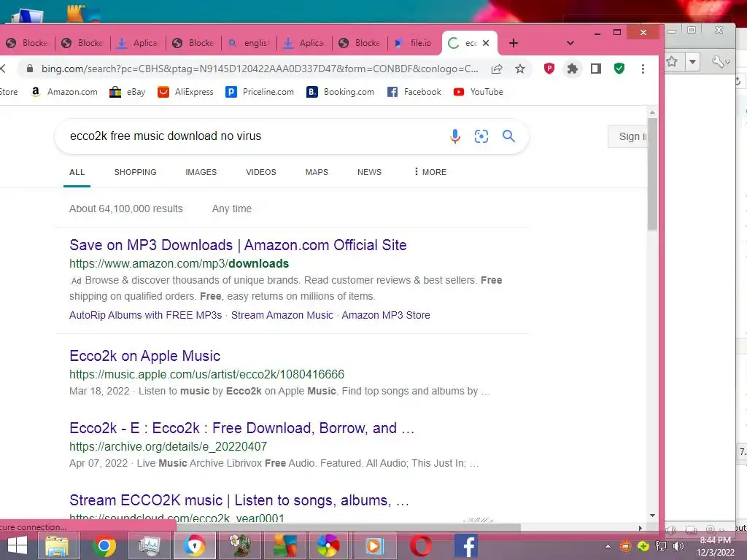The width and height of the screenshot is (747, 560).
Task: Open the Priceline.com bookmark
Action: click(x=260, y=92)
